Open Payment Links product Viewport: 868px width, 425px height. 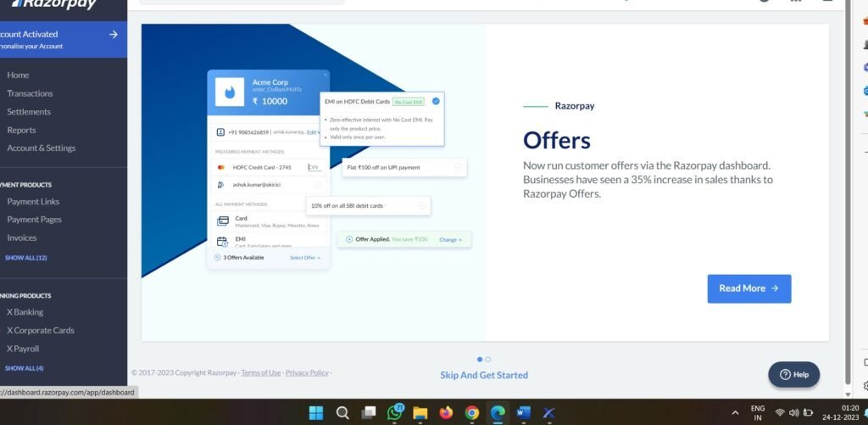tap(33, 201)
